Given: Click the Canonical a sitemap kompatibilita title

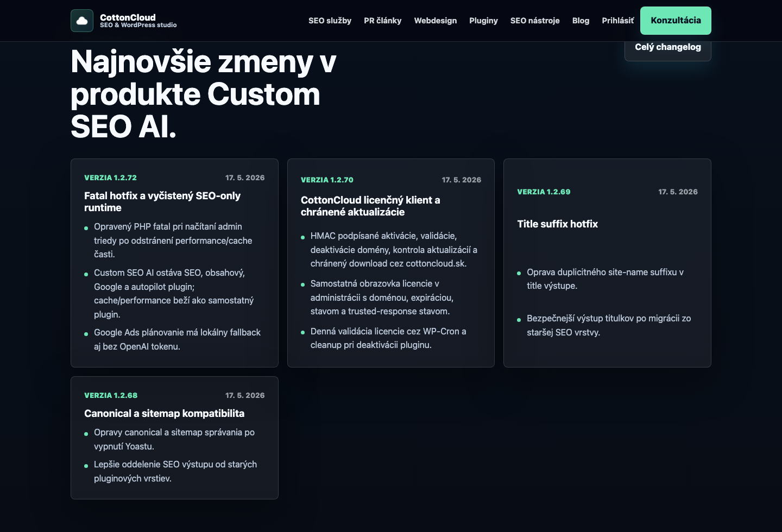Looking at the screenshot, I should pos(164,414).
